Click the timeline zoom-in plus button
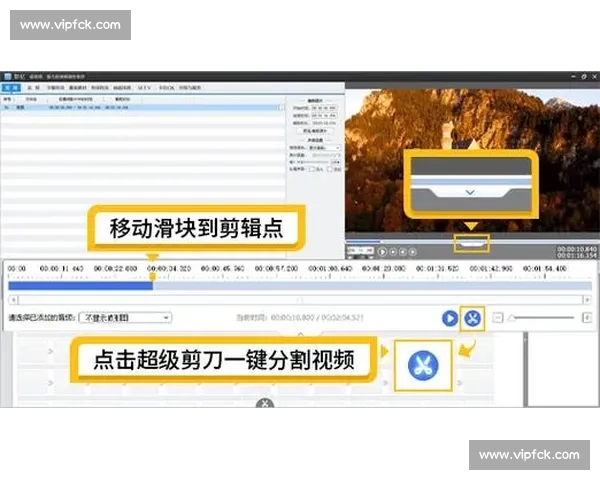 tap(587, 317)
